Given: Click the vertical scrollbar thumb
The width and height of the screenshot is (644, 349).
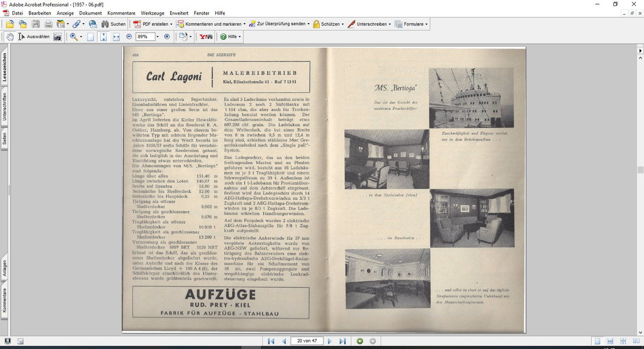Looking at the screenshot, I should (640, 170).
